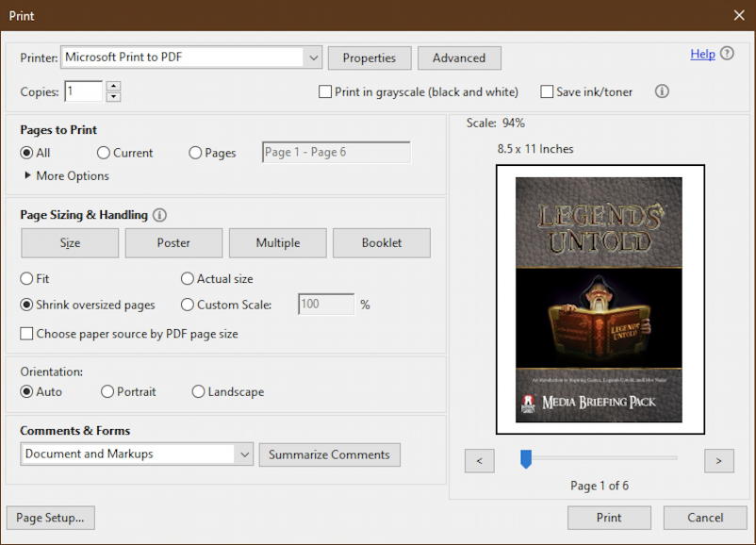Expand More Options under Pages to Print
The height and width of the screenshot is (545, 756).
[x=66, y=176]
